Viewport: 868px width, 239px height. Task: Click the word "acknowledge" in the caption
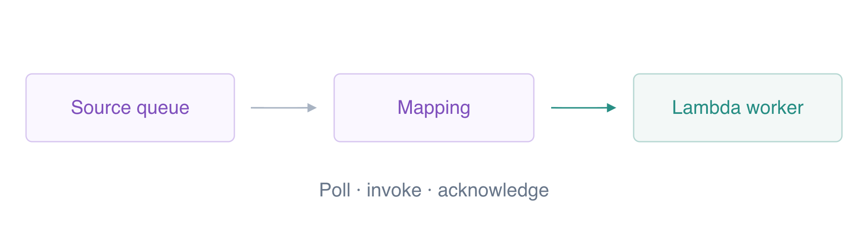click(x=493, y=191)
